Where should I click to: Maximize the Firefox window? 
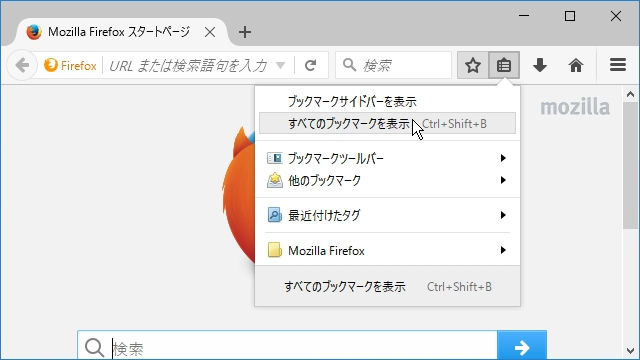[570, 16]
